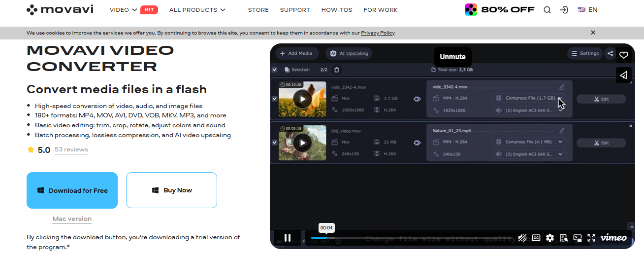Open audio track dropdown for vide_3342-4.mov
This screenshot has width=644, height=258.
(x=529, y=111)
